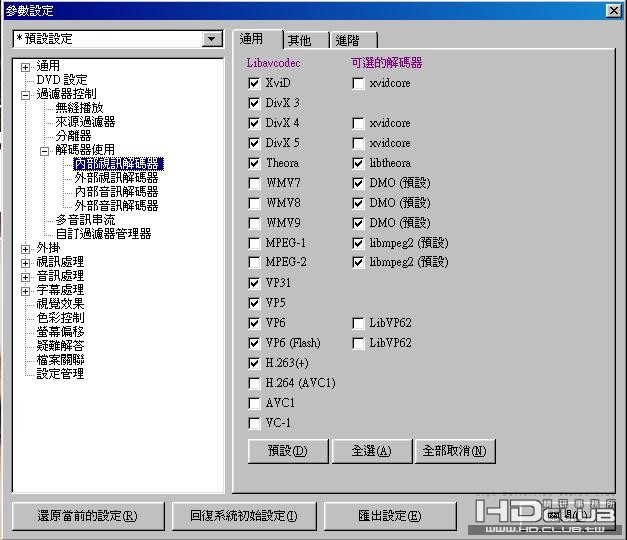Collapse the 解碼器使用 tree node
The height and width of the screenshot is (540, 627).
(44, 151)
